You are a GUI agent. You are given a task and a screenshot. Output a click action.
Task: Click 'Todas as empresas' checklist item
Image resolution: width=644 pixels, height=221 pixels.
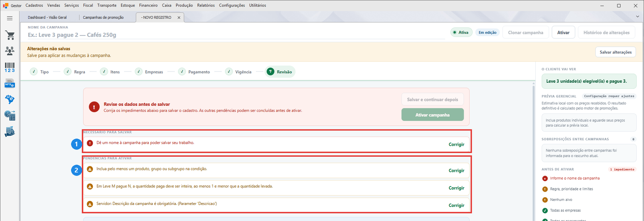tap(566, 211)
